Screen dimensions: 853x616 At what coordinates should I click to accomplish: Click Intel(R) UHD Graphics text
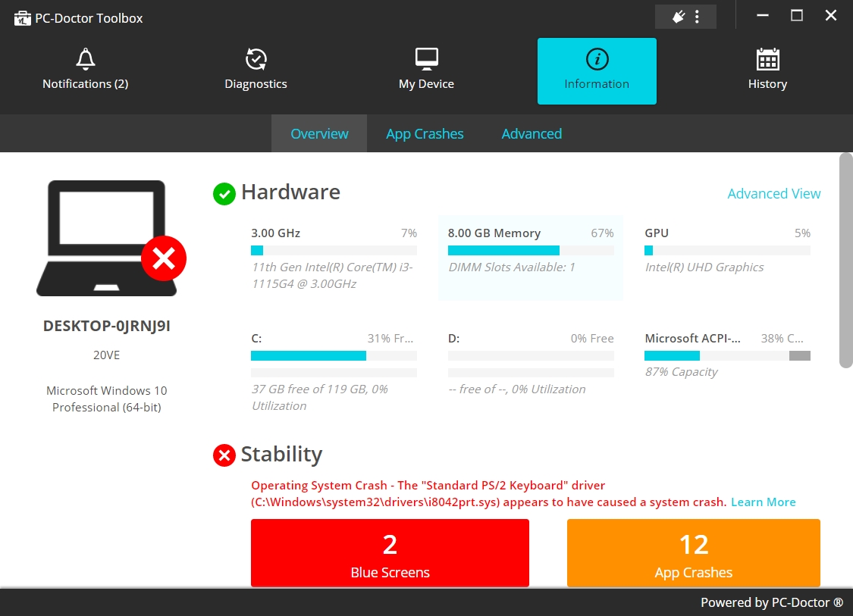pyautogui.click(x=704, y=267)
